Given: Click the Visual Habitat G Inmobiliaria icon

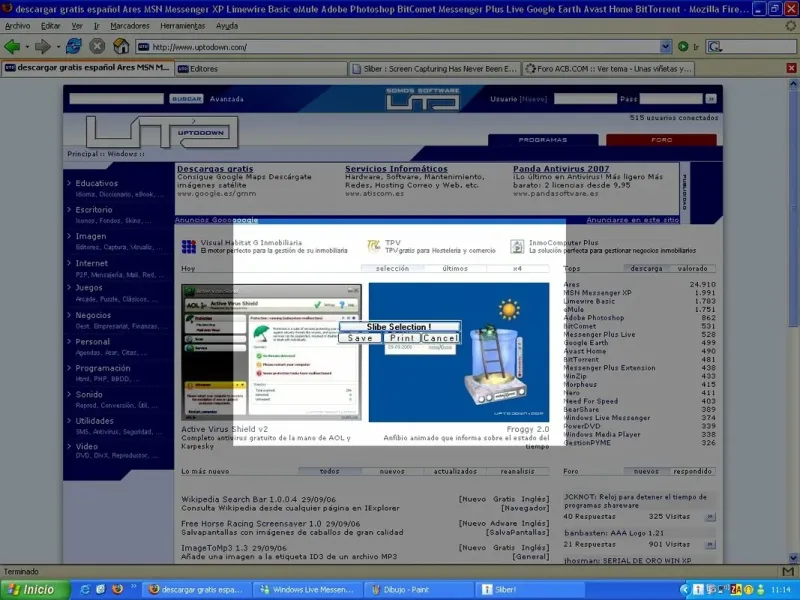Looking at the screenshot, I should tap(189, 247).
